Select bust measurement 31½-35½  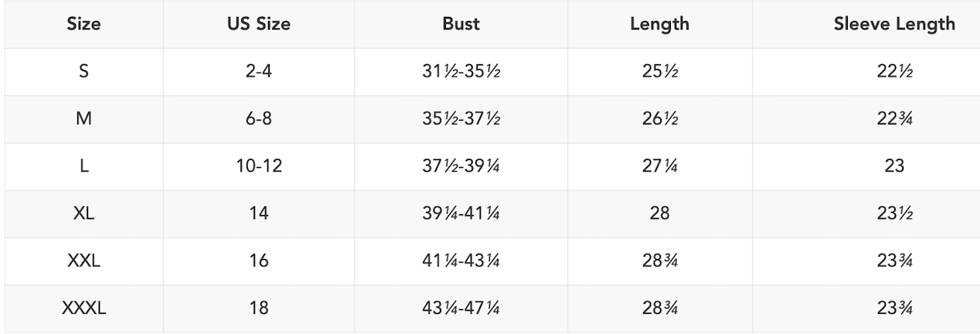click(461, 72)
